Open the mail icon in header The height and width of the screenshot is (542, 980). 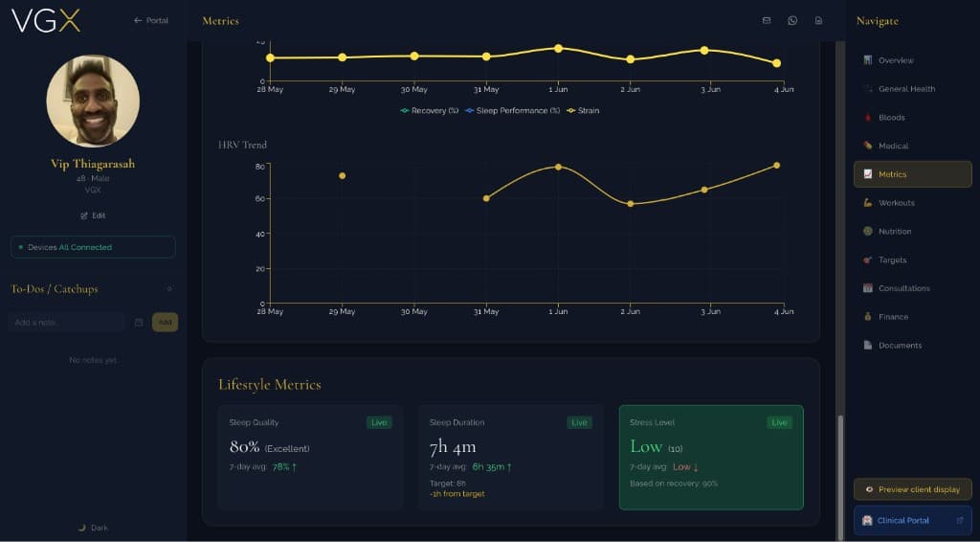point(767,21)
